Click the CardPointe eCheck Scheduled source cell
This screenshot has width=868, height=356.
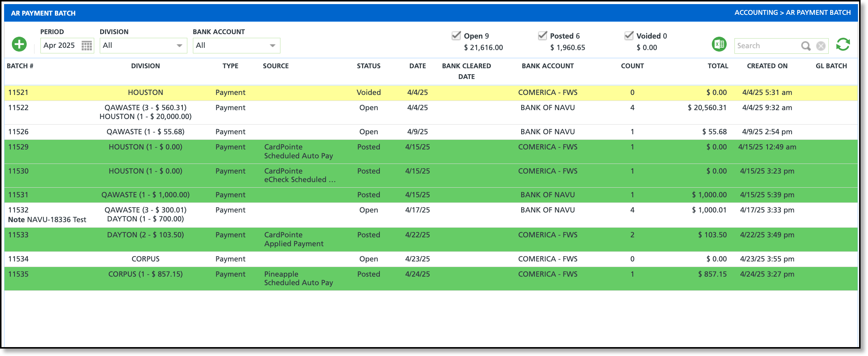pyautogui.click(x=300, y=175)
